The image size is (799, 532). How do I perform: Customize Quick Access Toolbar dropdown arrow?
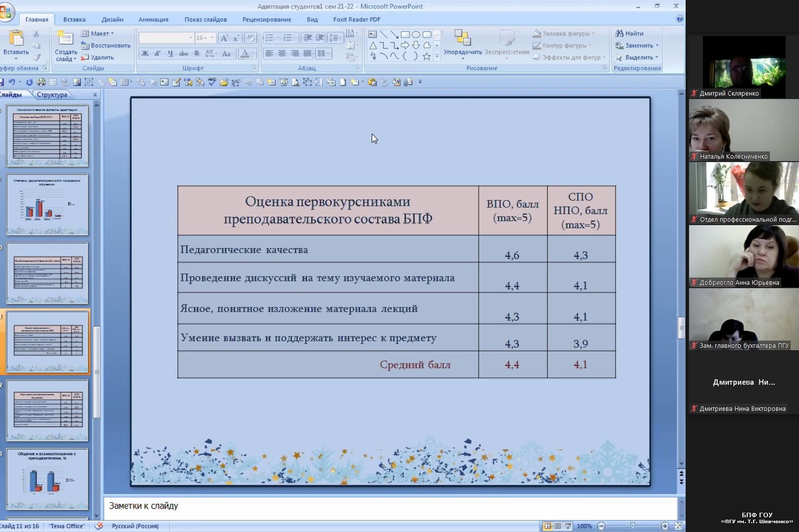coord(420,82)
